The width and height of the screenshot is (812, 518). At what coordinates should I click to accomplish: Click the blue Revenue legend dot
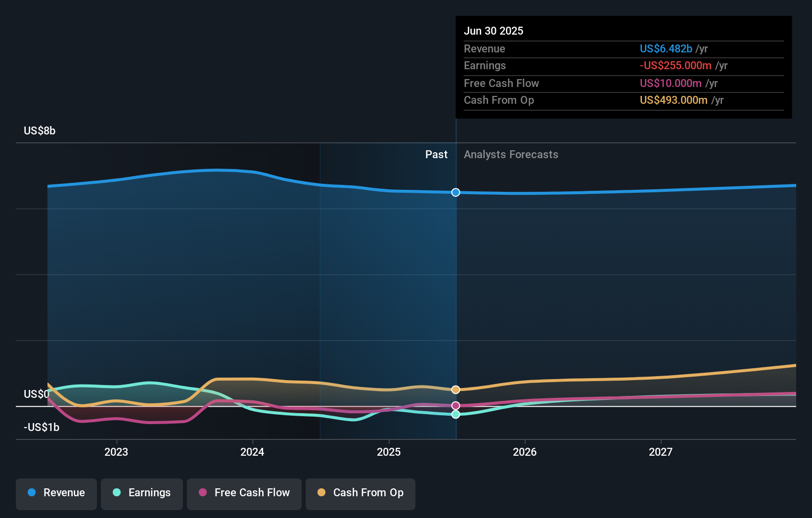[x=31, y=493]
